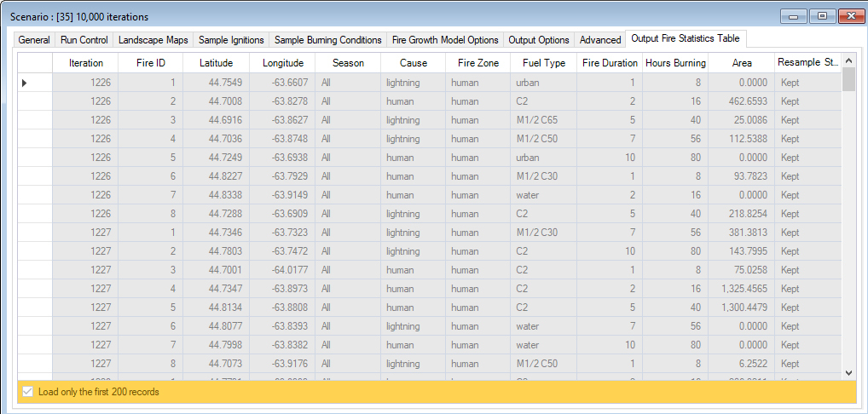Screen dimensions: 868x414
Task: Select latitude cell 44.8338
Action: [217, 195]
